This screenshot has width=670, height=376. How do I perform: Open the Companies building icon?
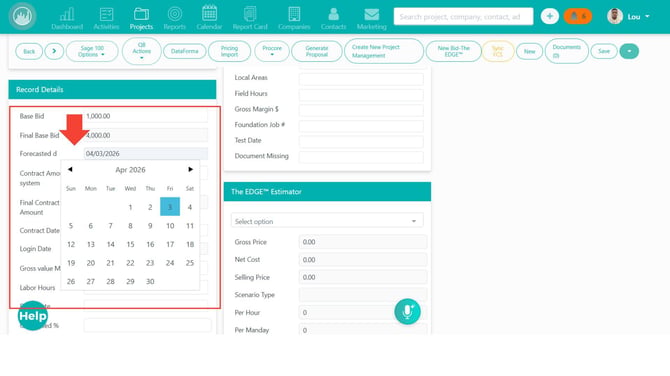[294, 14]
